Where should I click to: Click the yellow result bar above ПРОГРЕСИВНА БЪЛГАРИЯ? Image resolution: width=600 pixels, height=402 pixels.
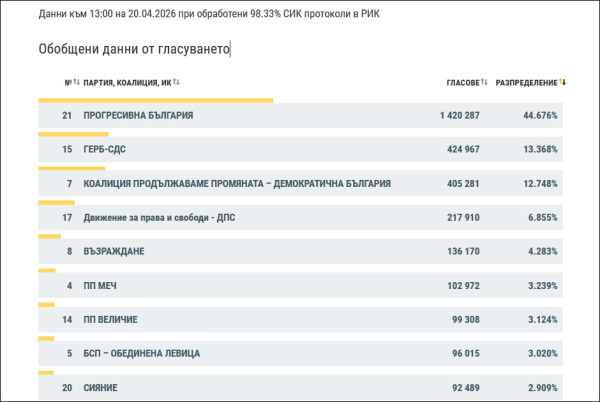tap(155, 100)
